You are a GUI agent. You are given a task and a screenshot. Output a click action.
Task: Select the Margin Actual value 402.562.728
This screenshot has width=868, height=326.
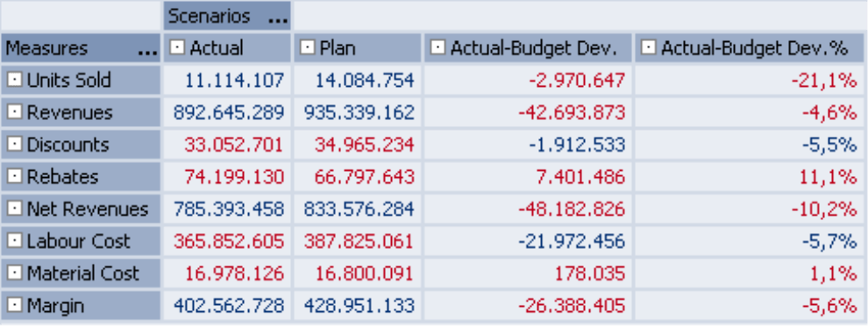(x=229, y=306)
